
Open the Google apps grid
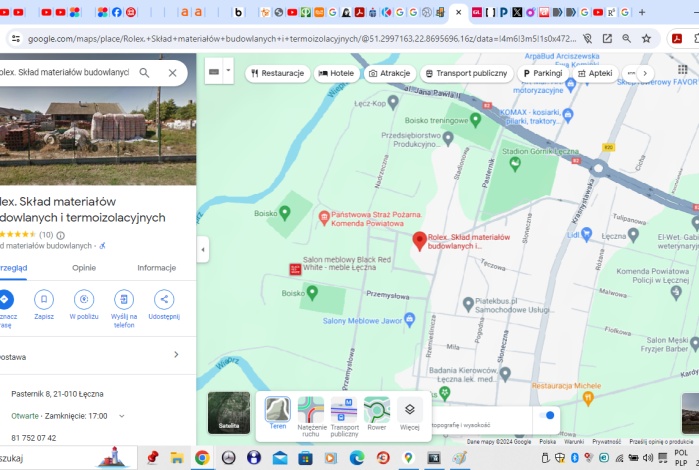click(683, 69)
